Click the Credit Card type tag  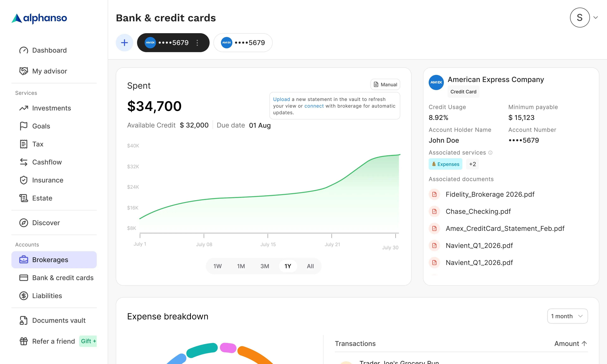point(463,92)
